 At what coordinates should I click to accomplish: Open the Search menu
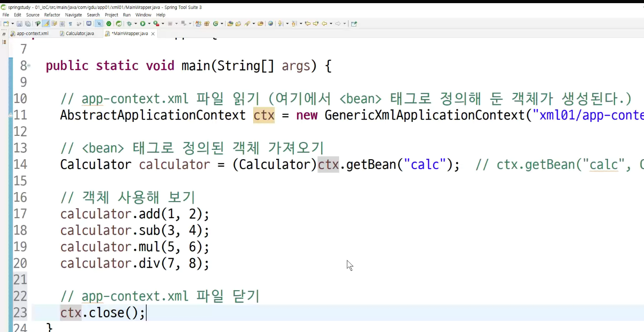point(94,15)
